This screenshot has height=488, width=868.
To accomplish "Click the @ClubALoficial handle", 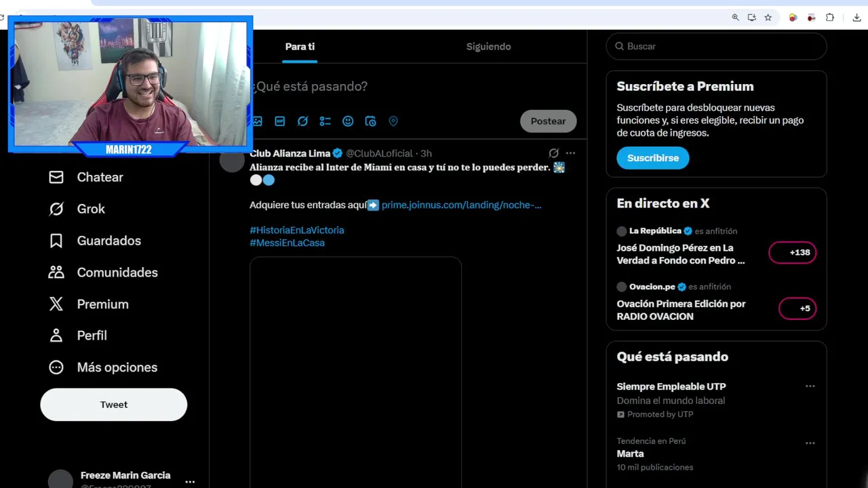I will pyautogui.click(x=379, y=153).
